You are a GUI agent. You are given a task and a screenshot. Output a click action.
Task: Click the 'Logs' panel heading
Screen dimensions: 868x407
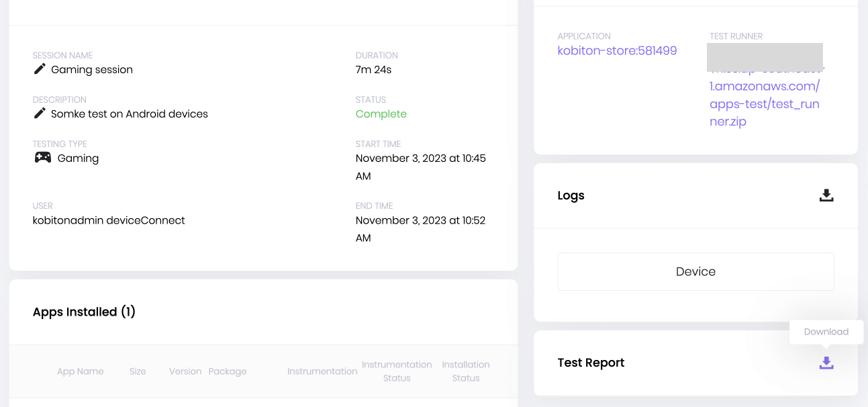click(x=571, y=195)
